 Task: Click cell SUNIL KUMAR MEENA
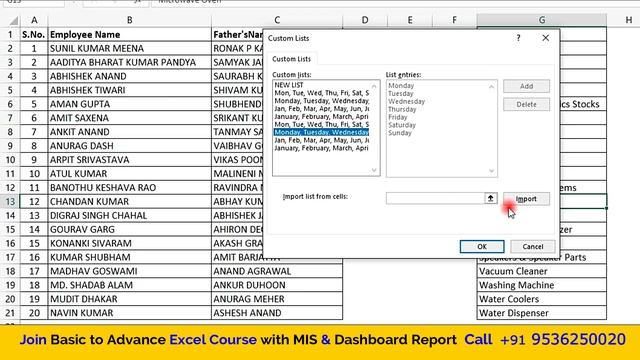(x=129, y=48)
